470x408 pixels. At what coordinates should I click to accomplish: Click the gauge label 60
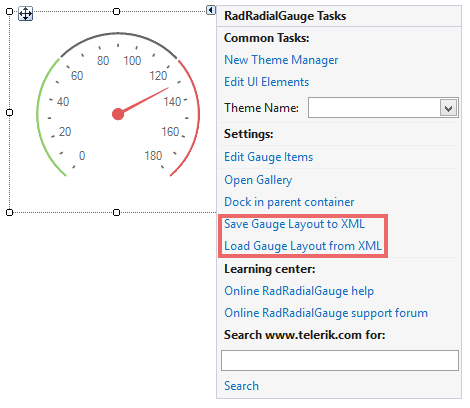[77, 76]
